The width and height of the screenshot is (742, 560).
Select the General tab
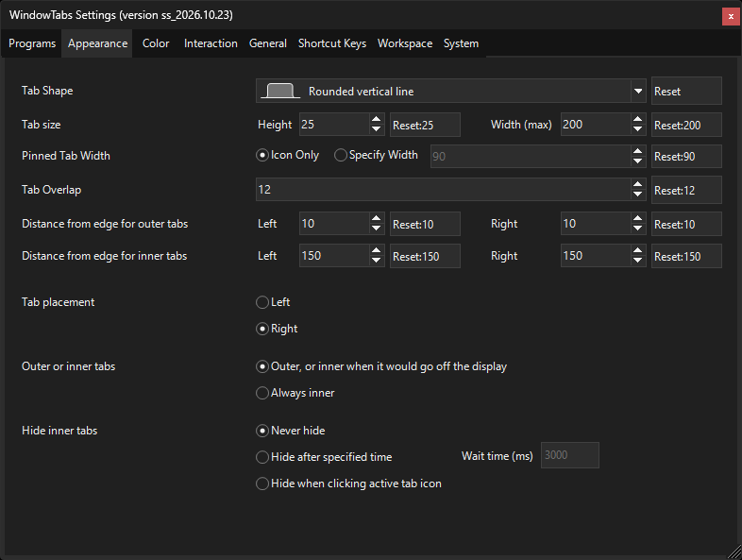pos(268,43)
